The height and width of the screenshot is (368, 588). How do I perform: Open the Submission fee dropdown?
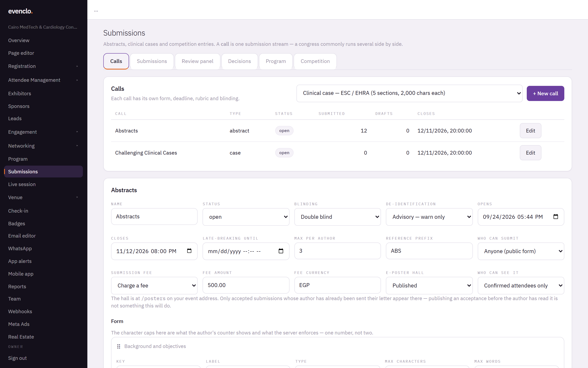pos(154,285)
